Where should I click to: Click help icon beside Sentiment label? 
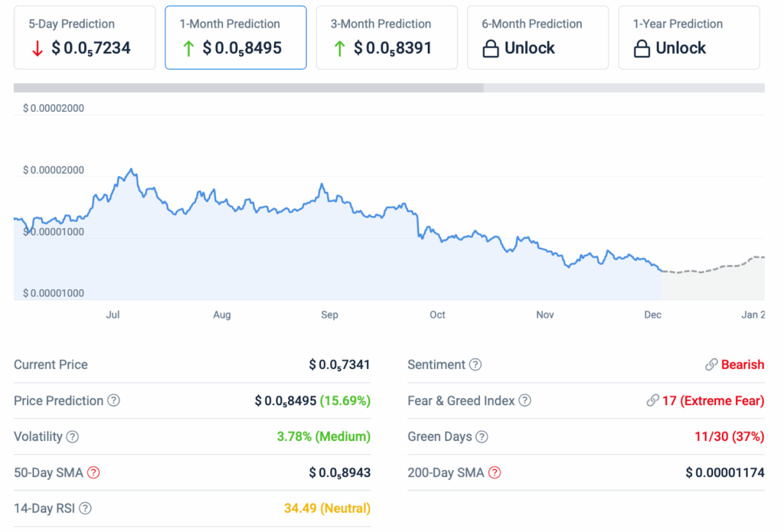pos(475,365)
